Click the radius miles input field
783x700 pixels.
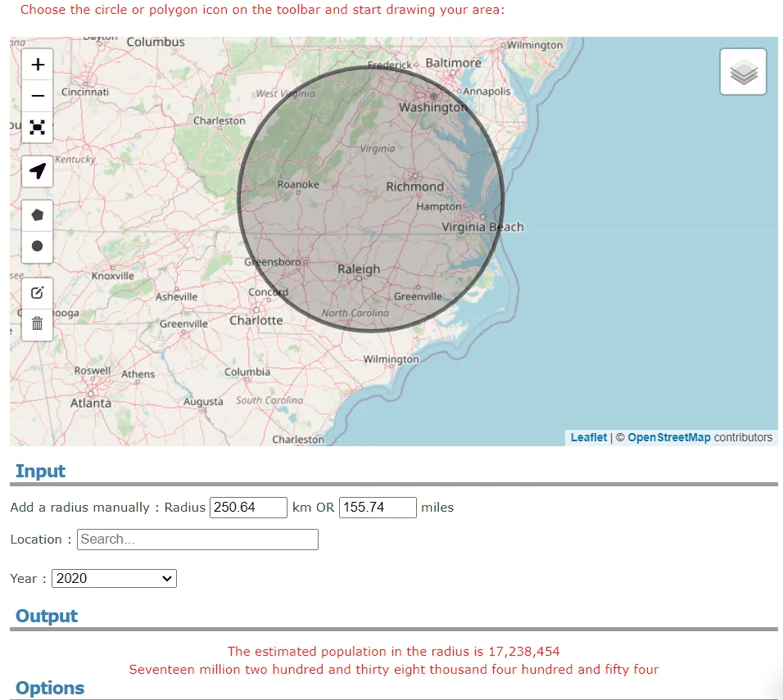click(378, 508)
